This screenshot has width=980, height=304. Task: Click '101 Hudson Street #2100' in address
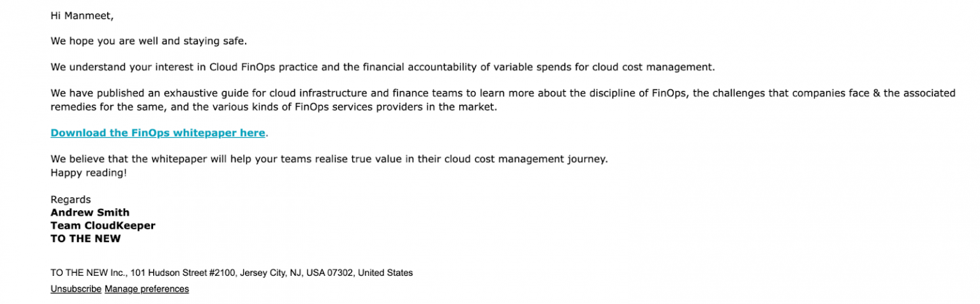pyautogui.click(x=183, y=273)
